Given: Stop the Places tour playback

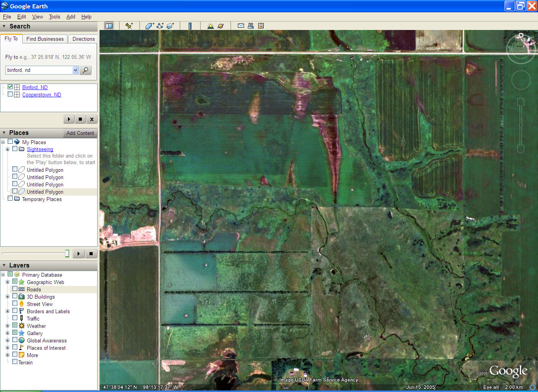Looking at the screenshot, I should point(91,254).
